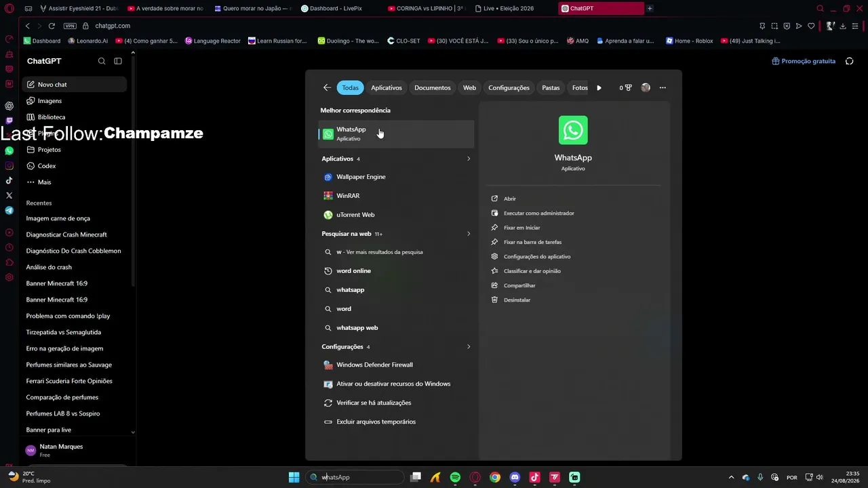Search chats with ChatGPT magnifier icon
The height and width of the screenshot is (488, 868).
point(102,61)
